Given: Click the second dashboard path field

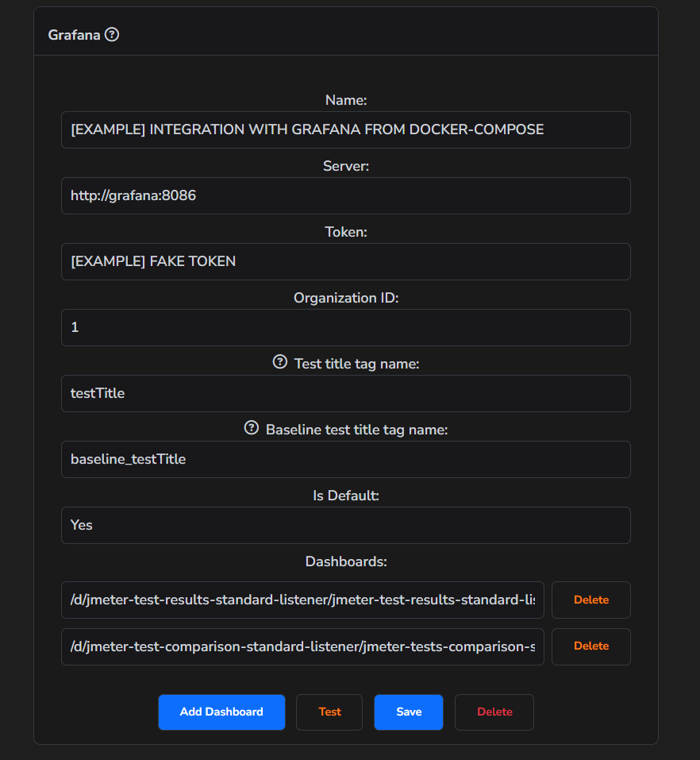Looking at the screenshot, I should [x=302, y=646].
